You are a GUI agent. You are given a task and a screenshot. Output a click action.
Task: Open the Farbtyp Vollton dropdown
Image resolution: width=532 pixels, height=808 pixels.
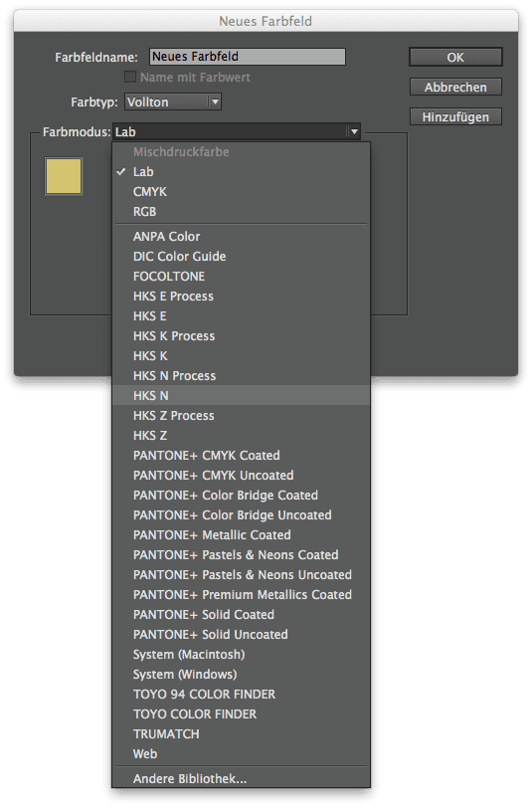(x=173, y=102)
